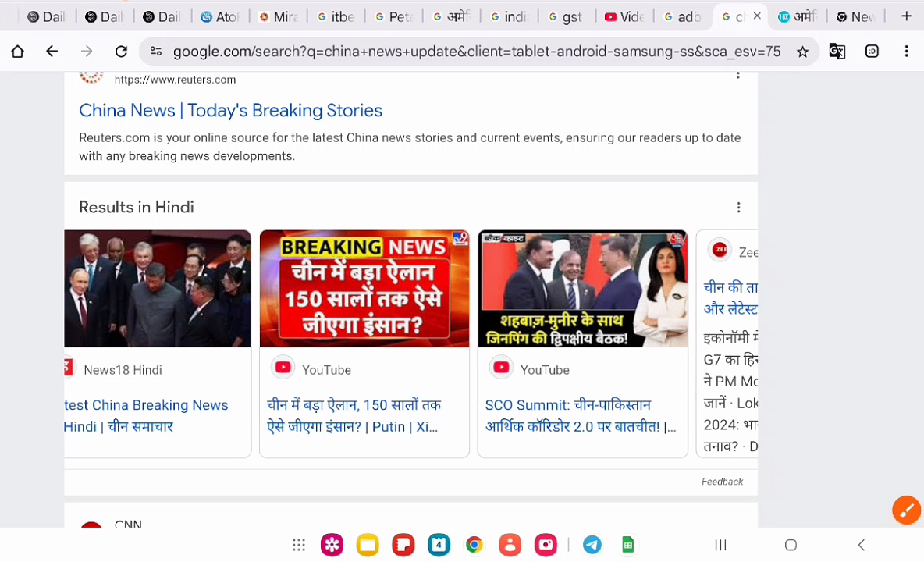924x562 pixels.
Task: Click the 'Results in Hindi' heading
Action: (x=136, y=208)
